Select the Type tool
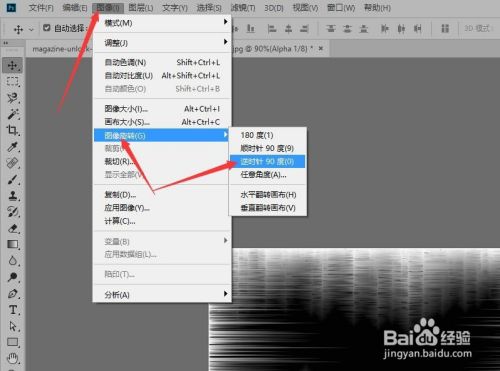Viewport: 500px width, 371px height. (12, 310)
